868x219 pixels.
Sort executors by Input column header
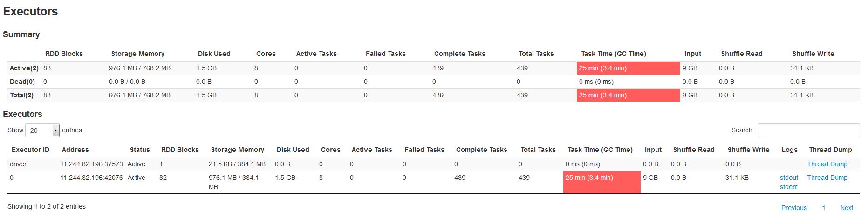pyautogui.click(x=653, y=150)
